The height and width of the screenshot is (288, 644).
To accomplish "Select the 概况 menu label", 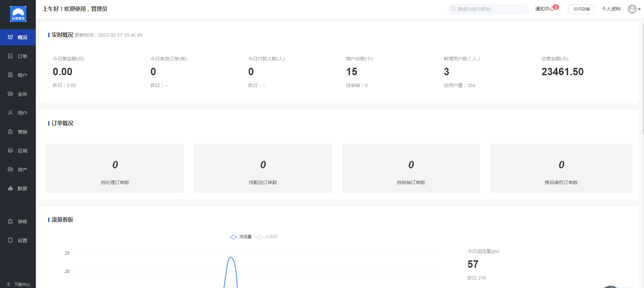I will (x=22, y=37).
